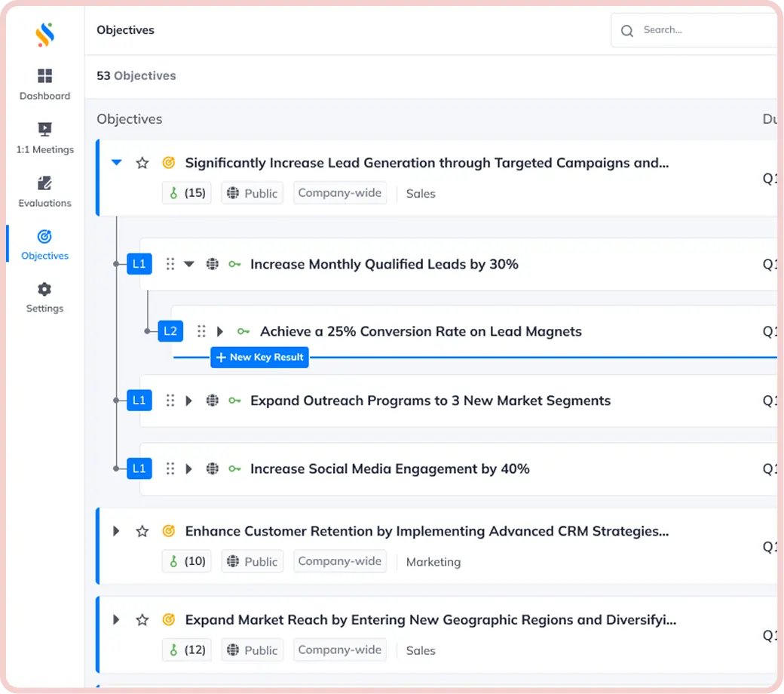Select Objectives in the sidebar

tap(44, 244)
